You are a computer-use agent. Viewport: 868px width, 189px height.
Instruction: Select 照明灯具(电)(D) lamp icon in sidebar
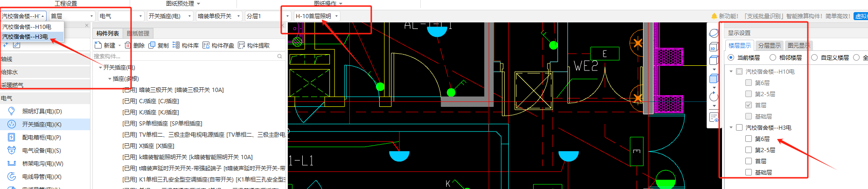(x=12, y=111)
